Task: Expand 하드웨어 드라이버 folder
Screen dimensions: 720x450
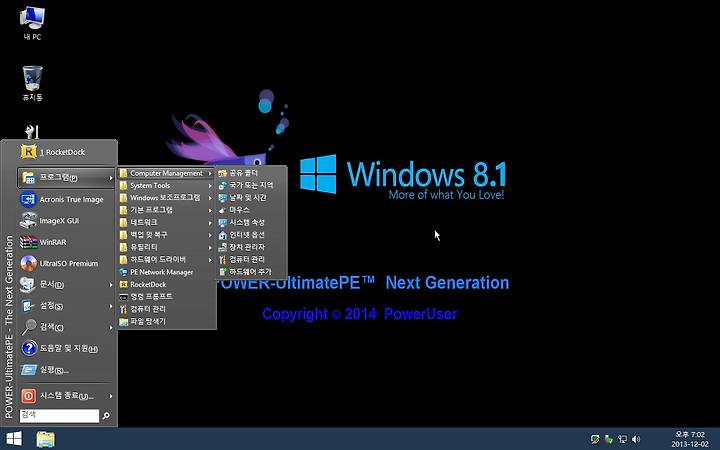Action: tap(166, 259)
